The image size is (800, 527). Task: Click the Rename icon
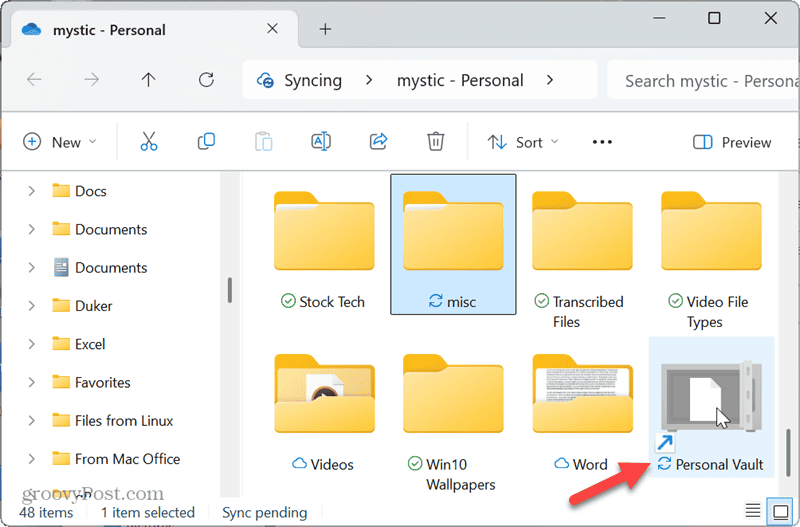click(x=321, y=141)
